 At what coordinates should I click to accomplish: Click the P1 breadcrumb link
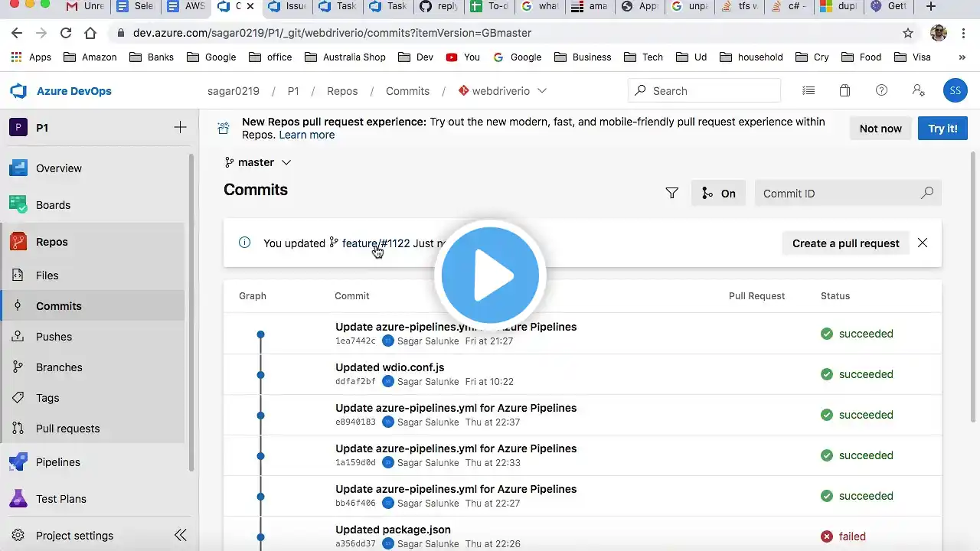(x=293, y=90)
